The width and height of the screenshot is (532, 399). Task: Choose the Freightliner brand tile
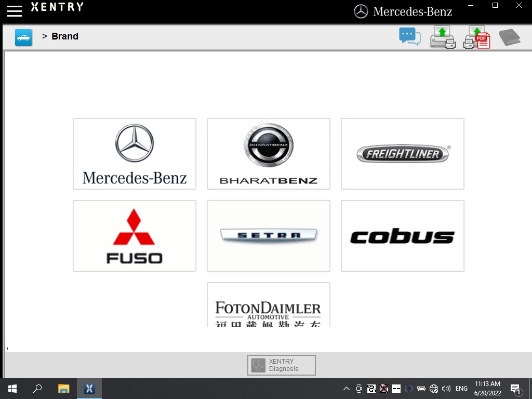tap(403, 154)
